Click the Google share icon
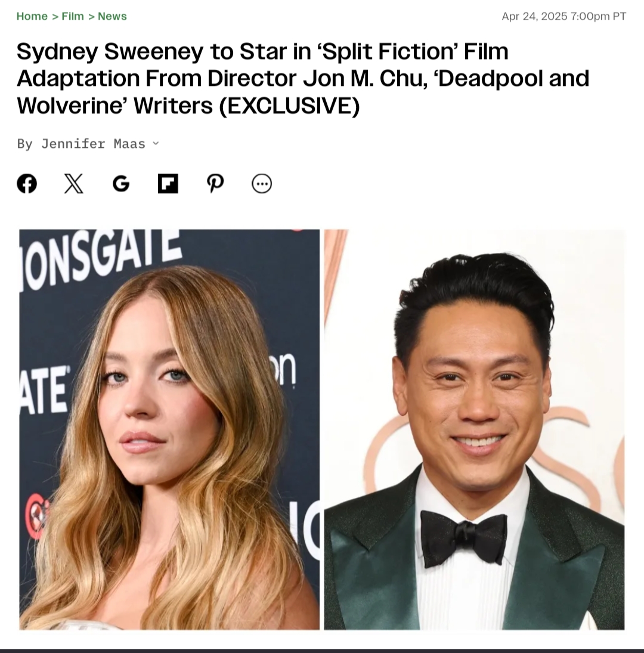 (x=121, y=184)
